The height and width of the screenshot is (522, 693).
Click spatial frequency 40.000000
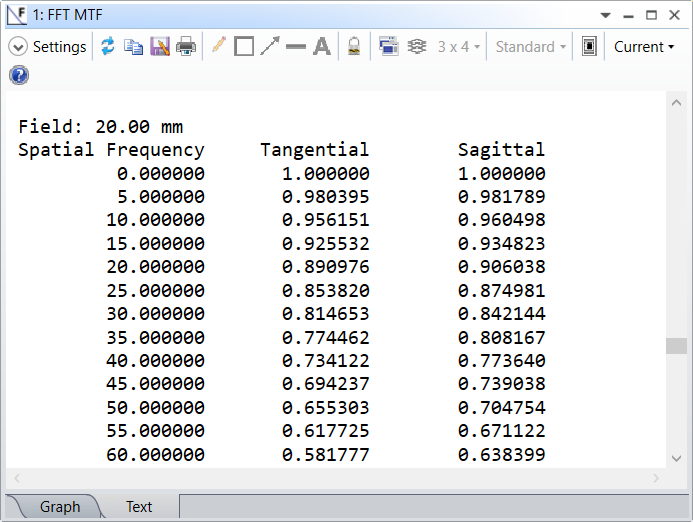(x=156, y=361)
